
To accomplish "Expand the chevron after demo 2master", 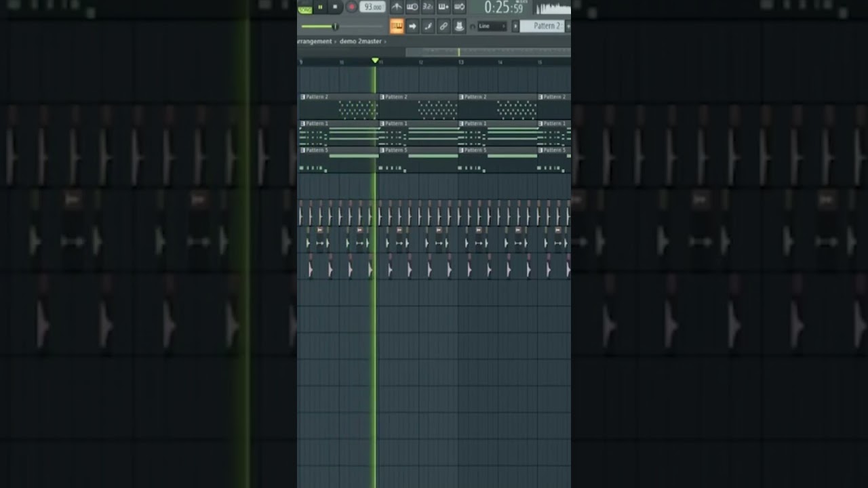I will [x=385, y=41].
